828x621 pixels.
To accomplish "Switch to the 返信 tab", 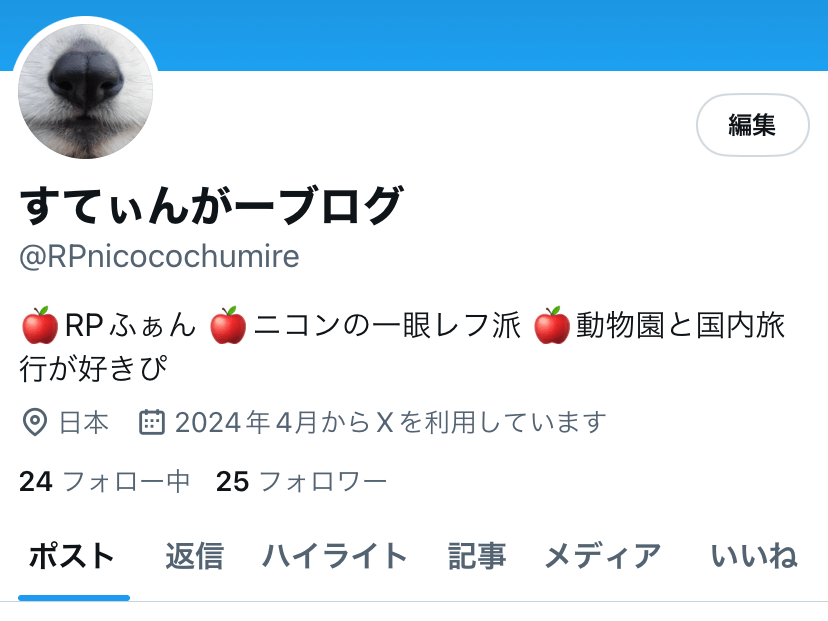I will click(194, 557).
